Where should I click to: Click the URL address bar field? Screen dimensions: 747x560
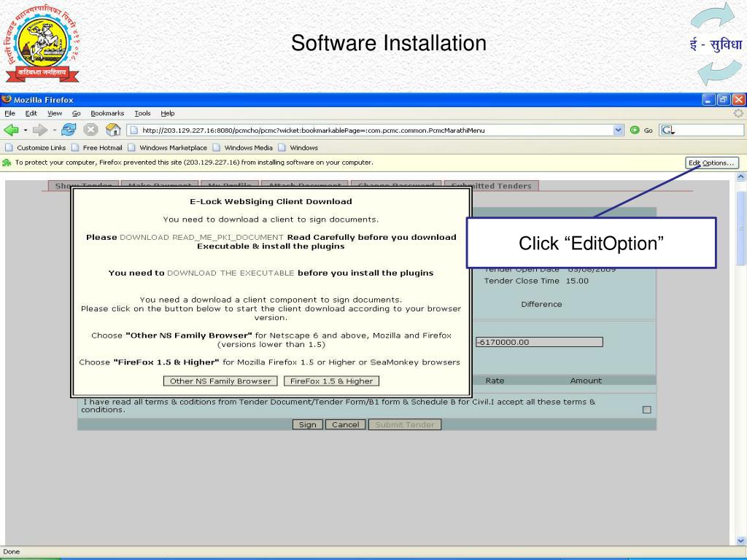376,130
